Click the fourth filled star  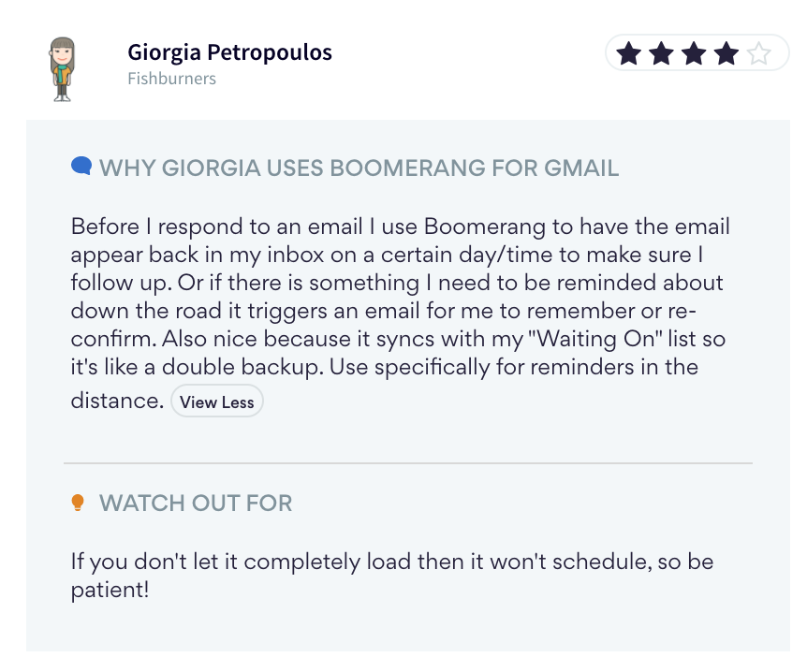coord(726,53)
